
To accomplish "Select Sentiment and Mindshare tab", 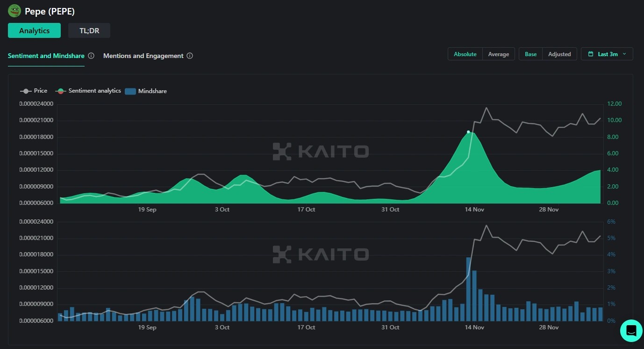I will 46,56.
